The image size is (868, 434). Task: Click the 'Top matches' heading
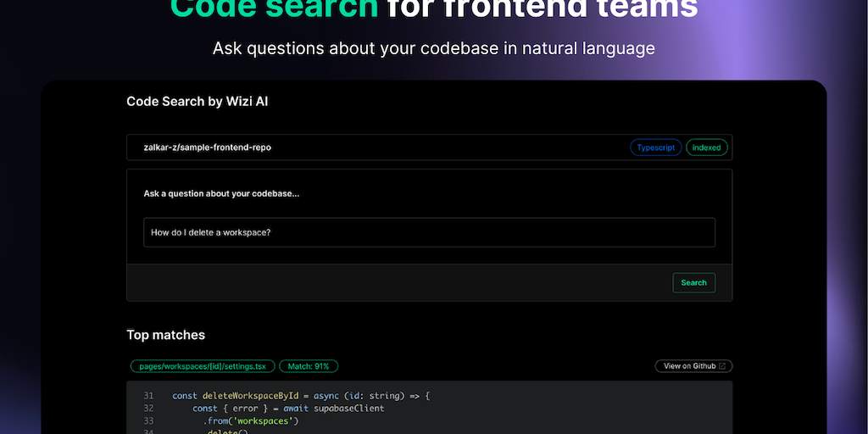pyautogui.click(x=165, y=335)
